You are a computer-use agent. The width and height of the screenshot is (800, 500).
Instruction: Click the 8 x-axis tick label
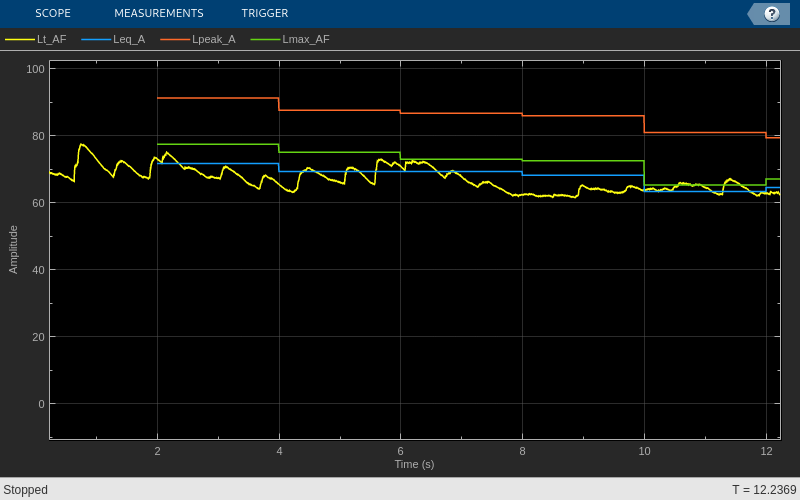pyautogui.click(x=522, y=451)
